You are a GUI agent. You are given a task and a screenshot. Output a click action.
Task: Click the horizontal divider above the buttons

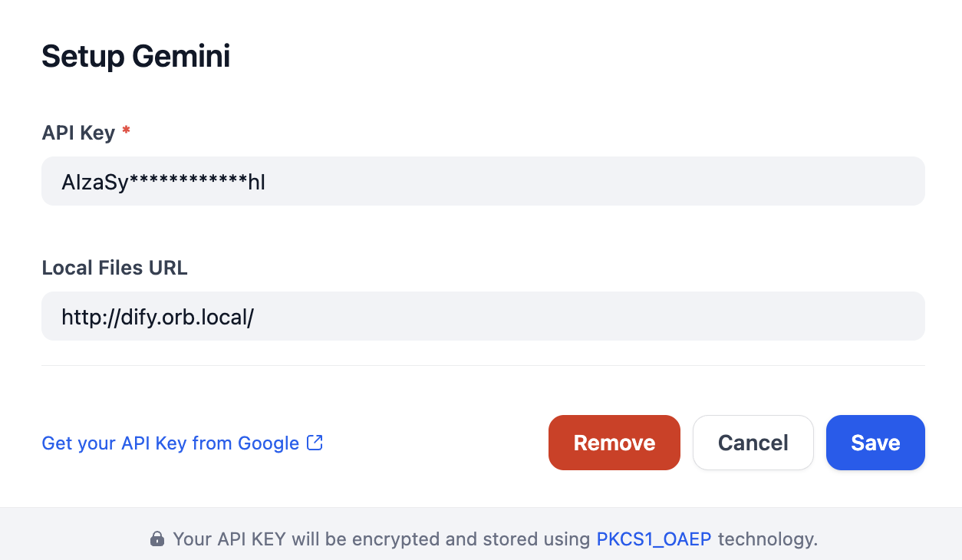(x=483, y=366)
